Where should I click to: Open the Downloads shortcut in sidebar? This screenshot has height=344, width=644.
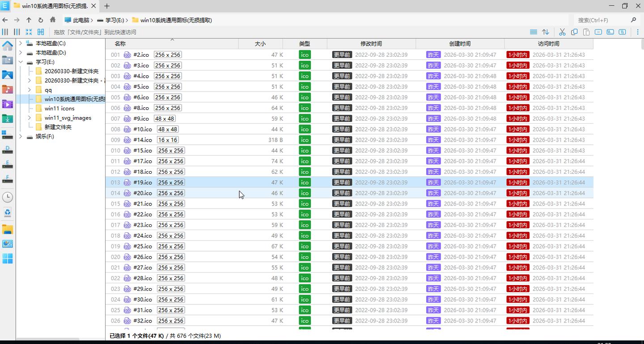(8, 119)
